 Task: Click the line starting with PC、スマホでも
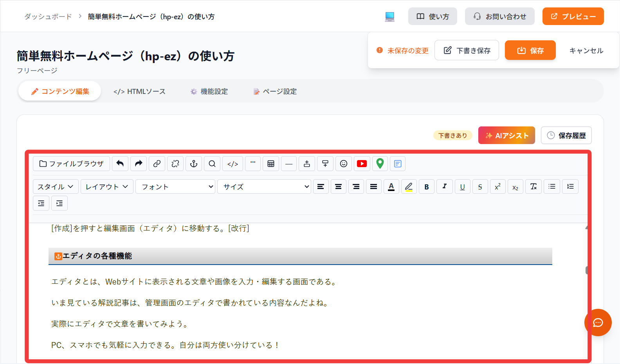(x=166, y=345)
